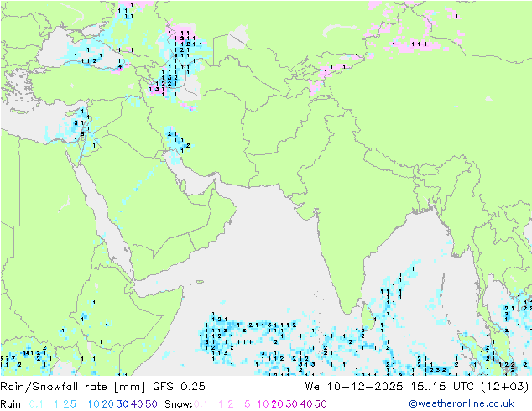Click the 'GFS 0.25' model label
This screenshot has height=411, width=532.
[179, 387]
